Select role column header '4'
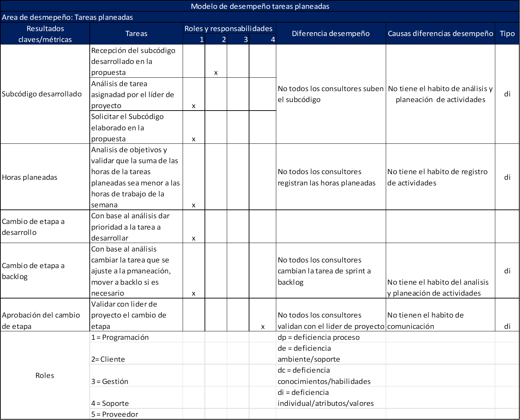Screen dimensions: 520x420 [x=262, y=40]
